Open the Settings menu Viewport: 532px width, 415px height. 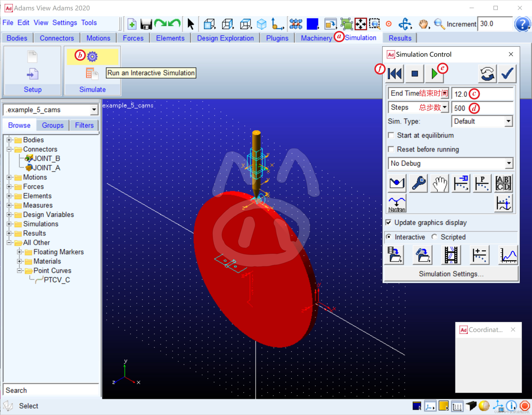coord(65,23)
